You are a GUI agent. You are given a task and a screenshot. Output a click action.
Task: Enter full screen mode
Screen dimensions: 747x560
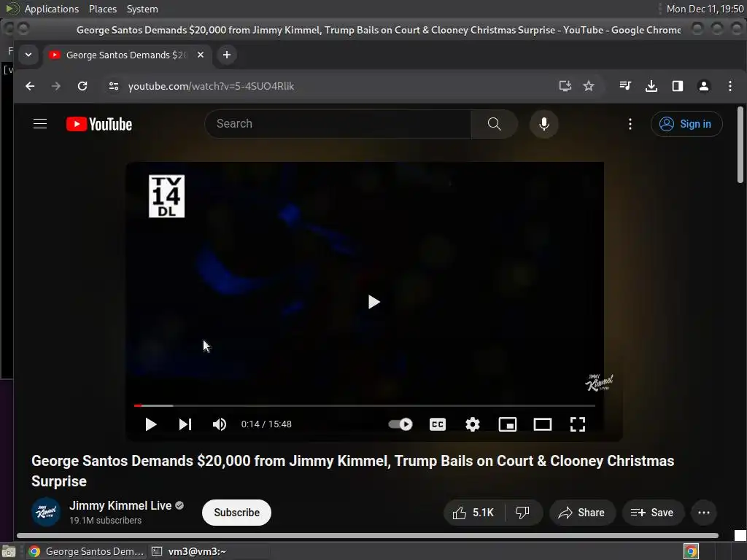pos(578,424)
